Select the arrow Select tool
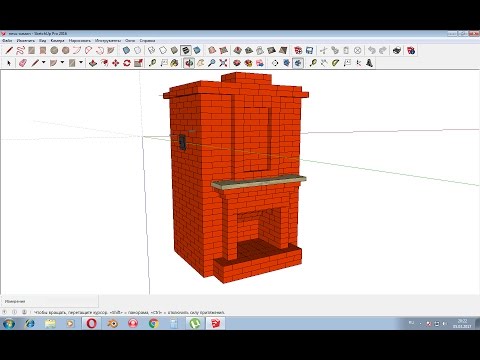The height and width of the screenshot is (360, 480). click(9, 63)
